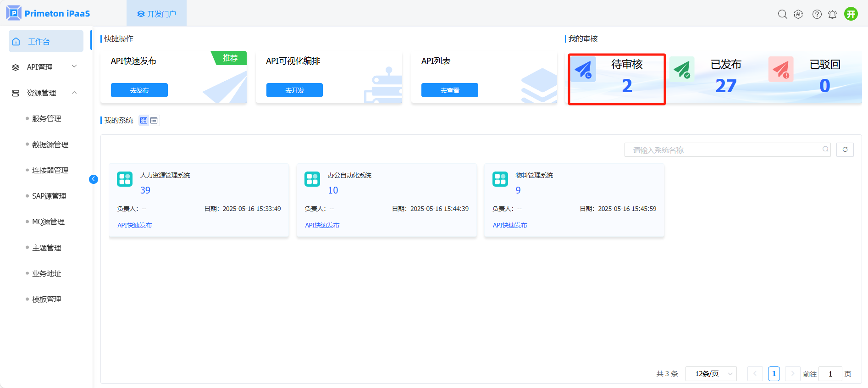The width and height of the screenshot is (868, 388).
Task: Click the 人力资源管理系统 card icon
Action: pyautogui.click(x=125, y=179)
